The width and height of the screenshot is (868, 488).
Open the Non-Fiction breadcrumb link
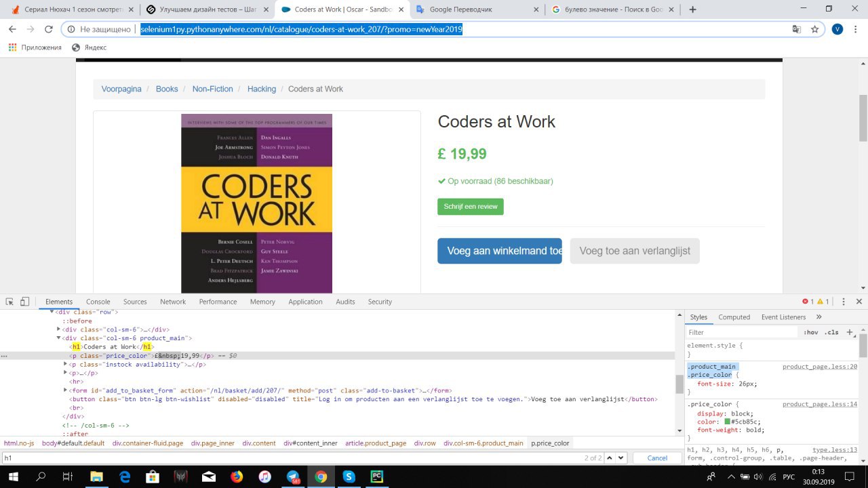pyautogui.click(x=212, y=89)
